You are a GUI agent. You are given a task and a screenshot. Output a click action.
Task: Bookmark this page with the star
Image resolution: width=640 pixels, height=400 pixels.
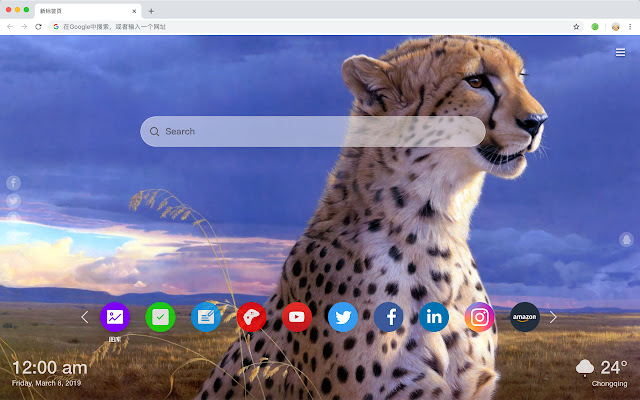click(x=576, y=27)
